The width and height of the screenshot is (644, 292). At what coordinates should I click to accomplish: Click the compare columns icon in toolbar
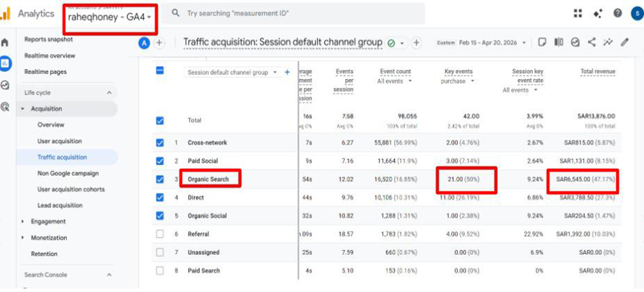click(559, 42)
